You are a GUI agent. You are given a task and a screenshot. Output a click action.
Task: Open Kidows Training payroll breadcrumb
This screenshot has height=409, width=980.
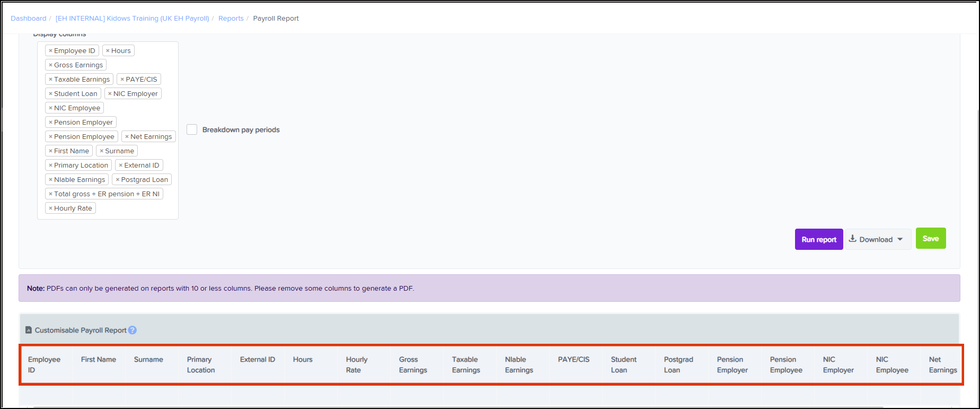(132, 19)
